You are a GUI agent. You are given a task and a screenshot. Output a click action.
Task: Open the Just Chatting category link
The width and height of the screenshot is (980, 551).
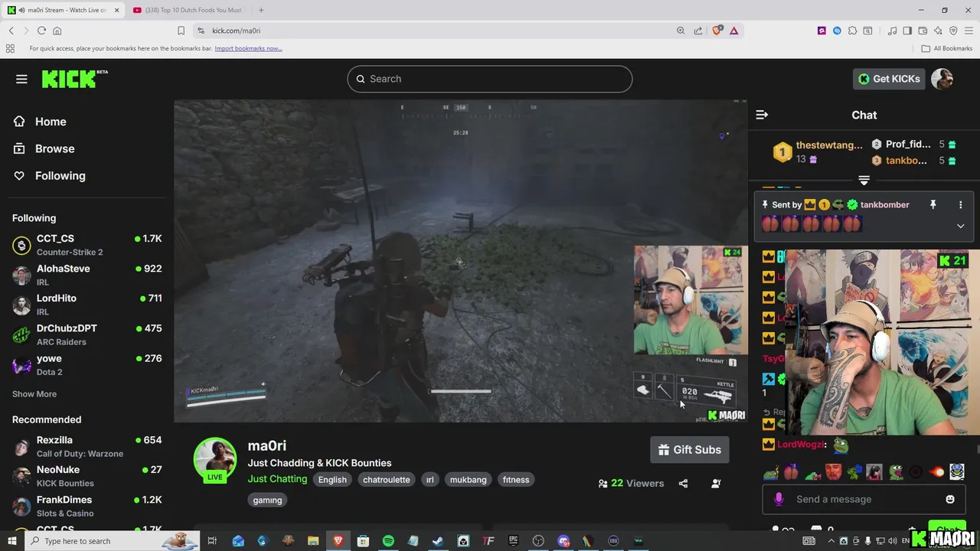coord(277,479)
